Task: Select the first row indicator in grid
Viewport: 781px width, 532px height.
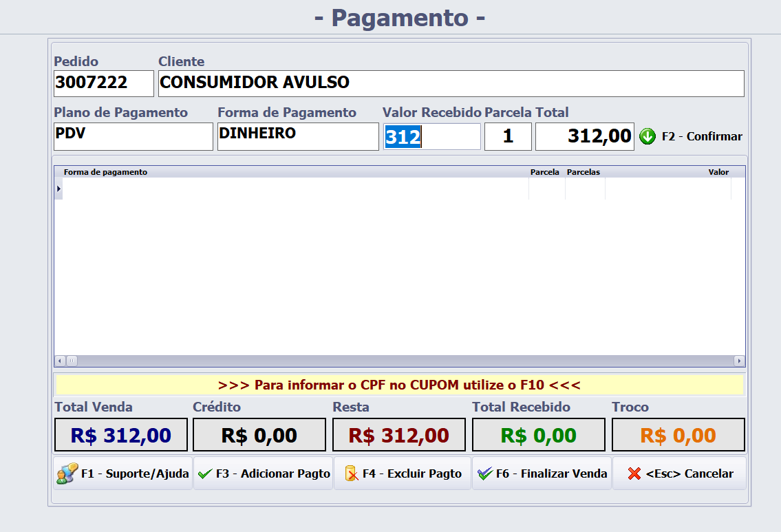Action: tap(58, 189)
